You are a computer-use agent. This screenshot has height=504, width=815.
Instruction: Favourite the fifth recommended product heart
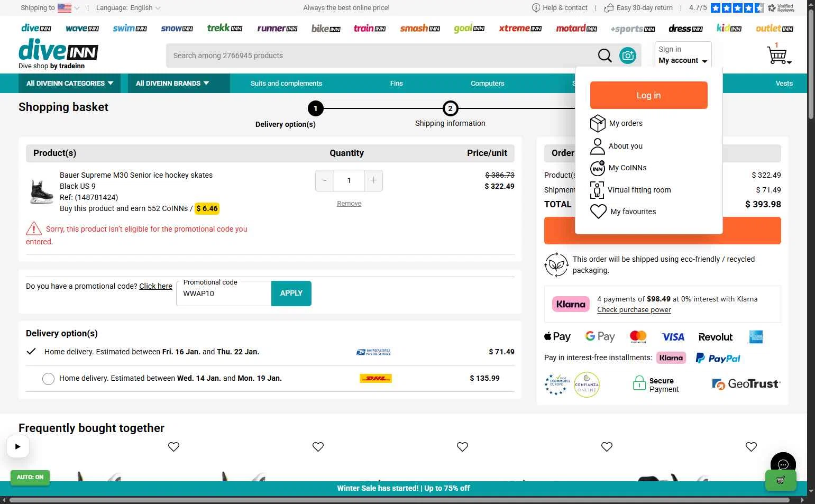pyautogui.click(x=751, y=447)
